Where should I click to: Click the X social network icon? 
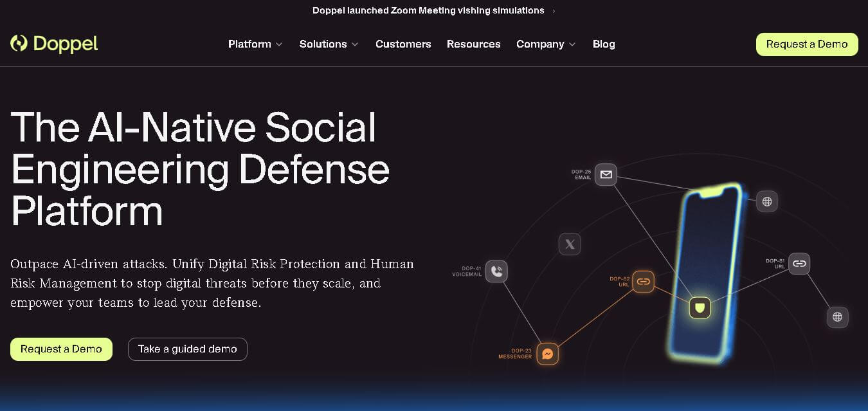coord(570,244)
